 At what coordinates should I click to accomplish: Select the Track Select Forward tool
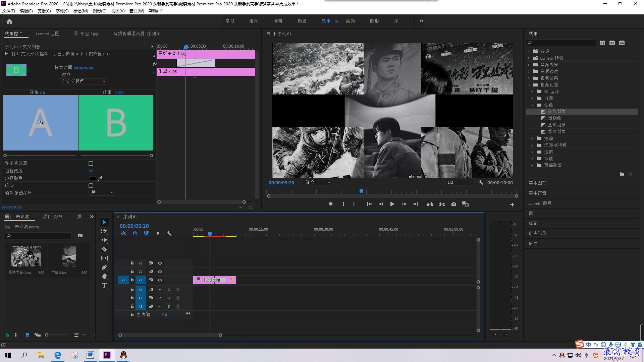click(104, 231)
